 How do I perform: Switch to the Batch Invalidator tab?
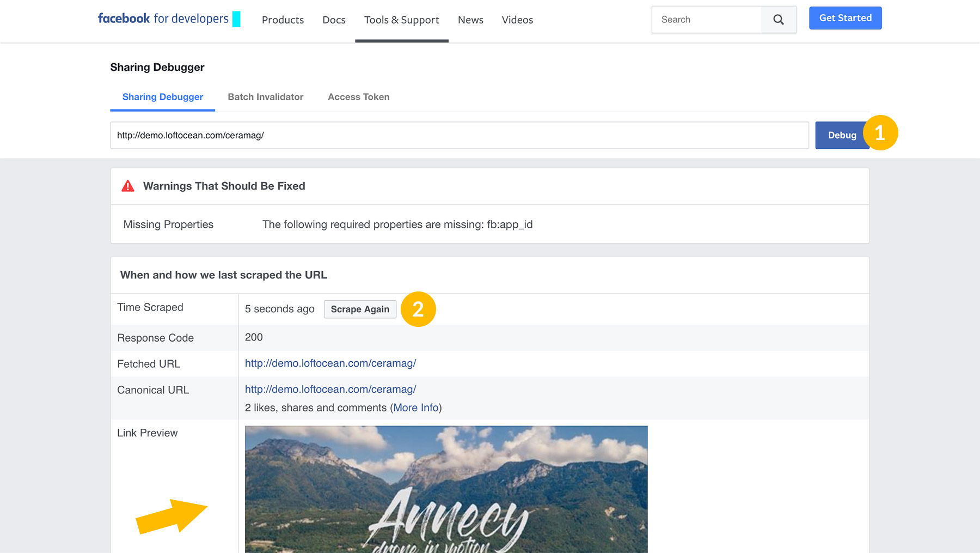[x=265, y=97]
